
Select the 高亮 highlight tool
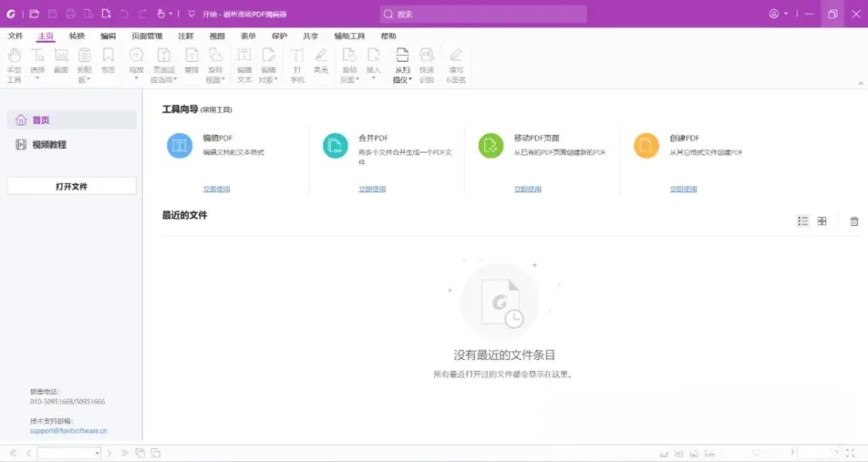click(x=321, y=61)
